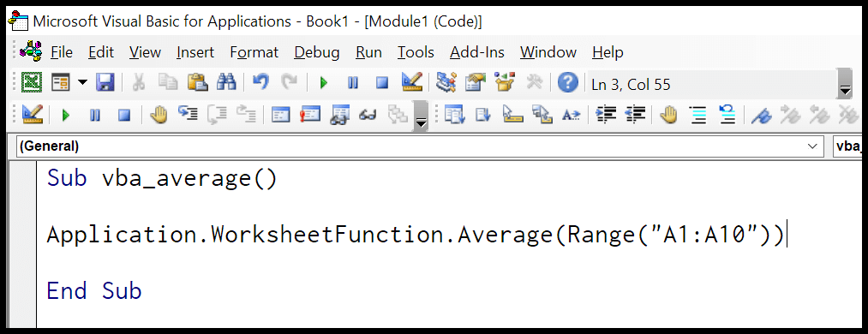Open the Tools menu
868x334 pixels.
[x=416, y=52]
